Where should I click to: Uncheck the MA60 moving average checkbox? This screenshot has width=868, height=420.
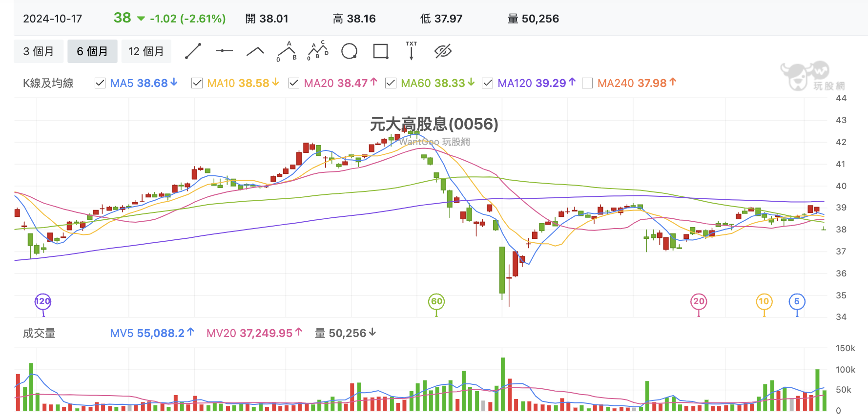coord(391,83)
